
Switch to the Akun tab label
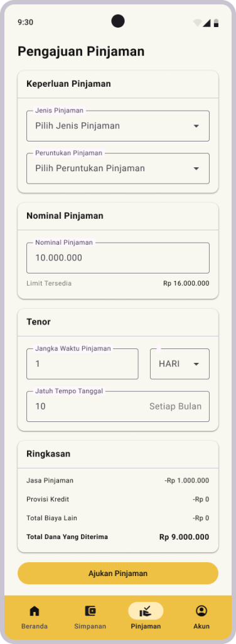201,626
